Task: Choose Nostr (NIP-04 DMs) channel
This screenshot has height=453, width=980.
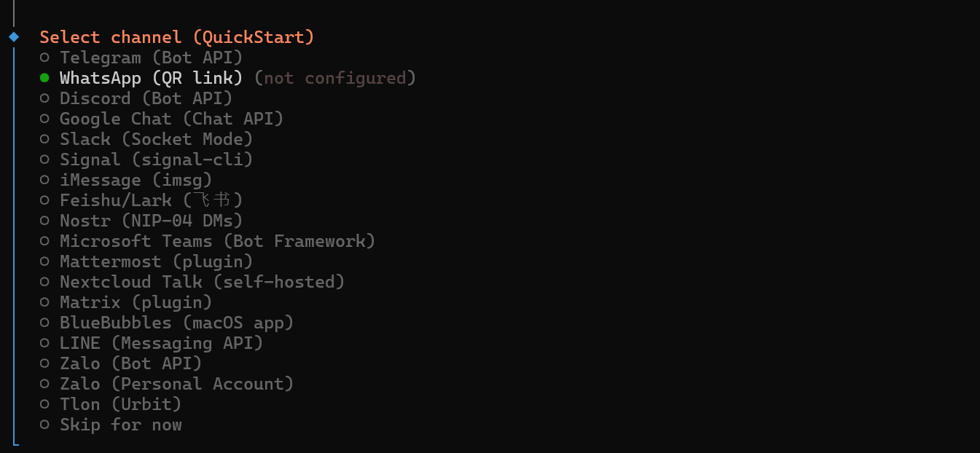Action: click(151, 221)
